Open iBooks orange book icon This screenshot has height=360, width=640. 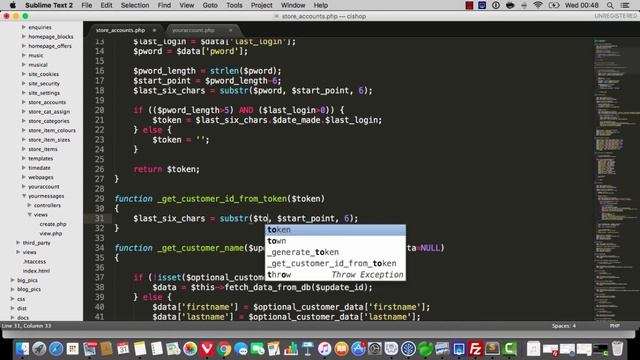(341, 349)
